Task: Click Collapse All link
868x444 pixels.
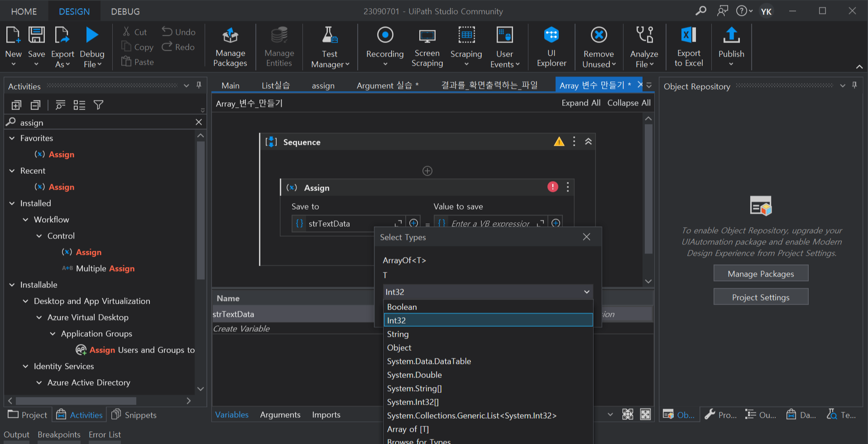Action: tap(629, 103)
